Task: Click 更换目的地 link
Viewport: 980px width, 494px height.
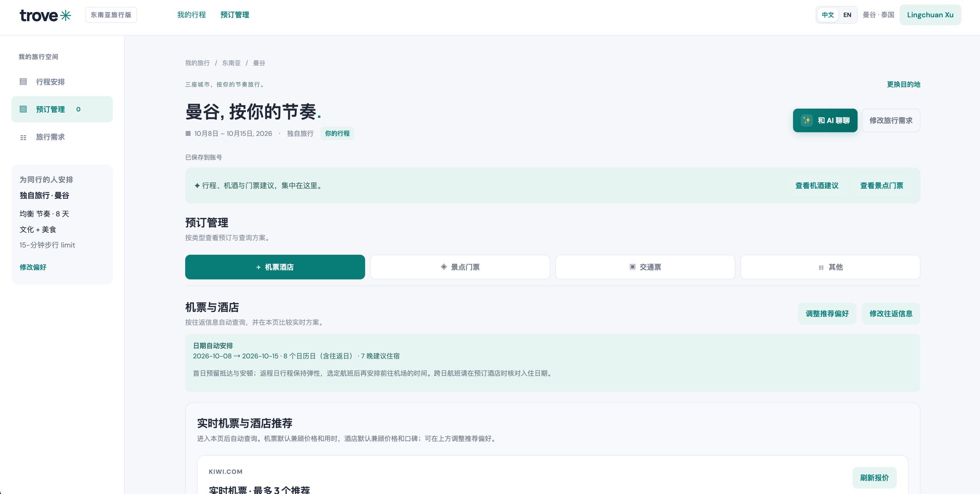Action: coord(904,85)
